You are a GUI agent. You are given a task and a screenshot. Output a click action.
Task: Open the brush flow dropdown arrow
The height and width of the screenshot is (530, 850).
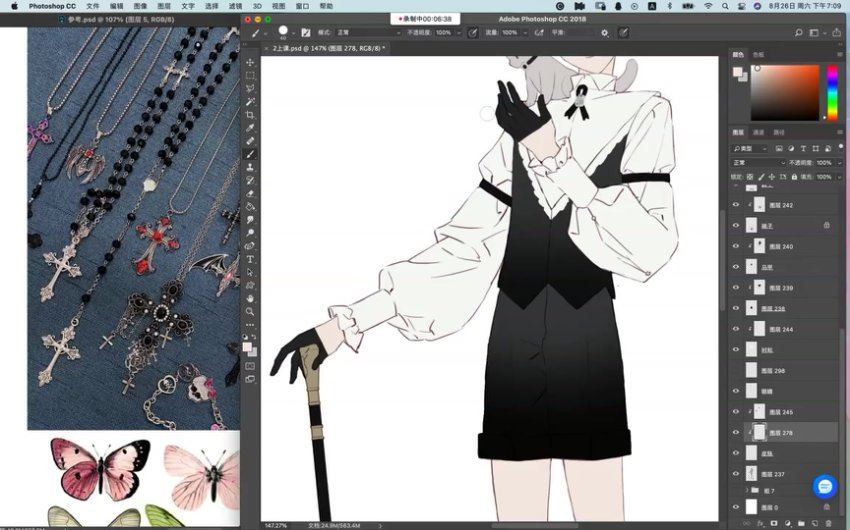(525, 33)
